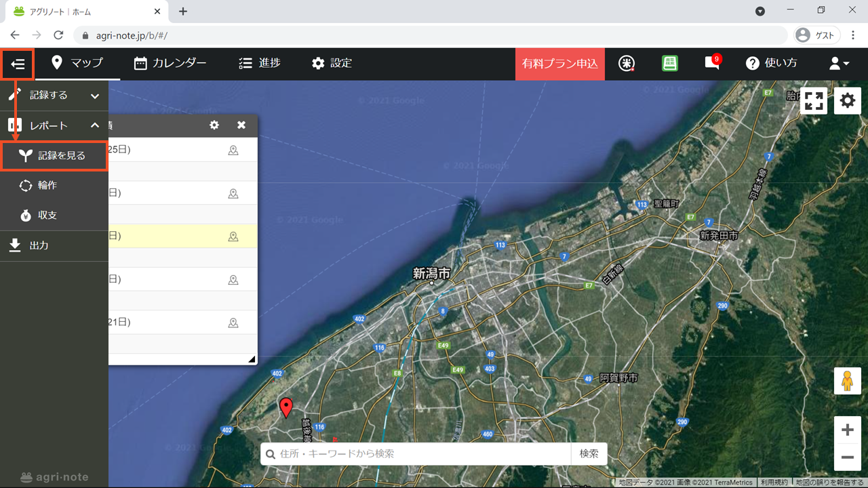The image size is (868, 488).
Task: Zoom in the map with plus button
Action: (847, 430)
